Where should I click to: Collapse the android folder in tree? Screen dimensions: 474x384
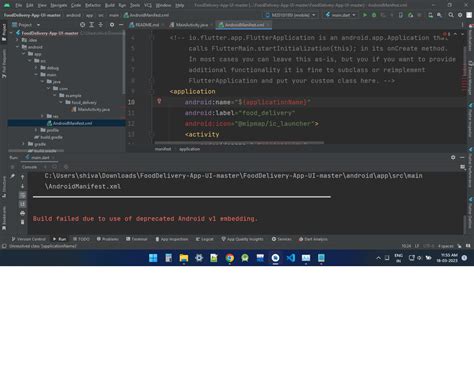point(18,47)
